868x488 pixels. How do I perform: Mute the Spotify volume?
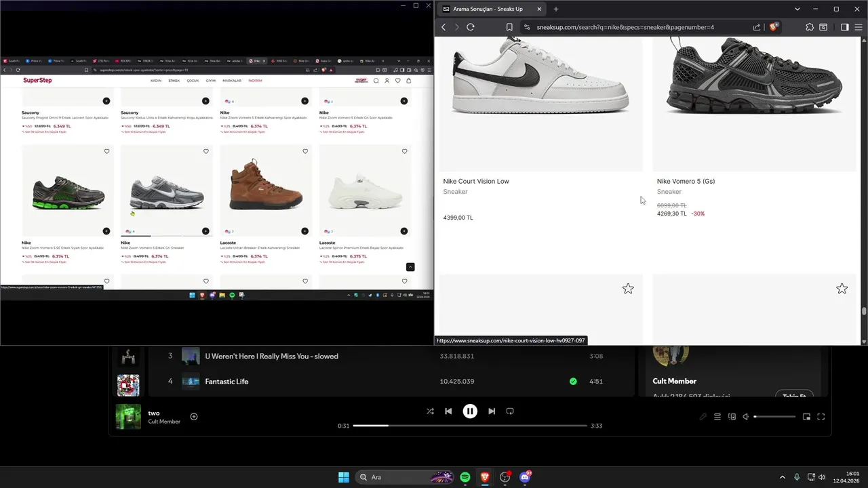(x=745, y=417)
